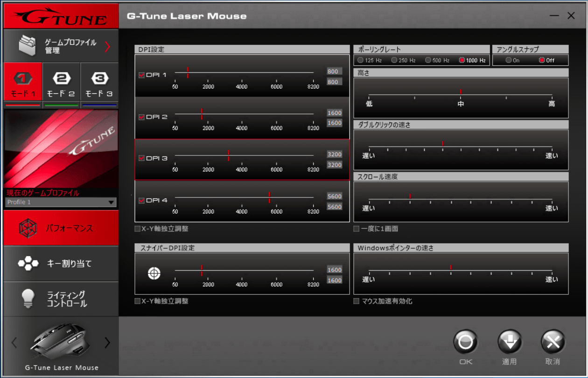Image resolution: width=588 pixels, height=378 pixels.
Task: Click the DPI 4 slider track
Action: point(244,197)
